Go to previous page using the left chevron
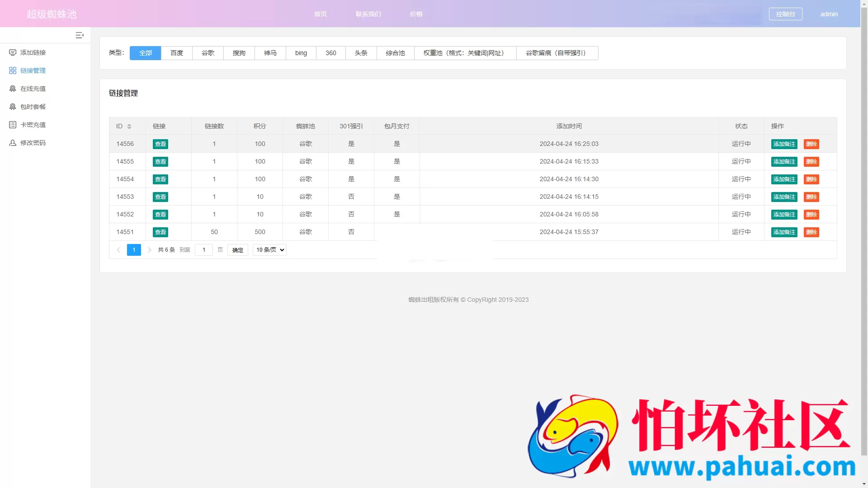 [118, 250]
